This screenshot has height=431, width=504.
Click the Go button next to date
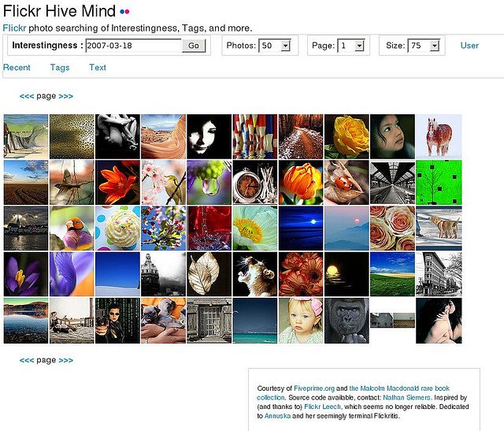point(193,46)
